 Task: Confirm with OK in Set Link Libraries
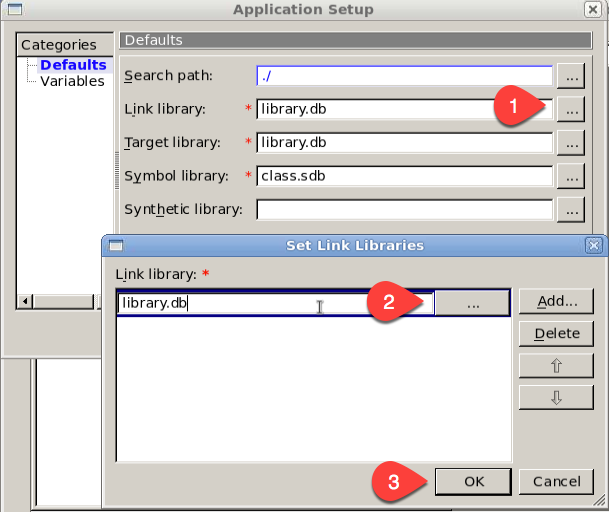[474, 481]
